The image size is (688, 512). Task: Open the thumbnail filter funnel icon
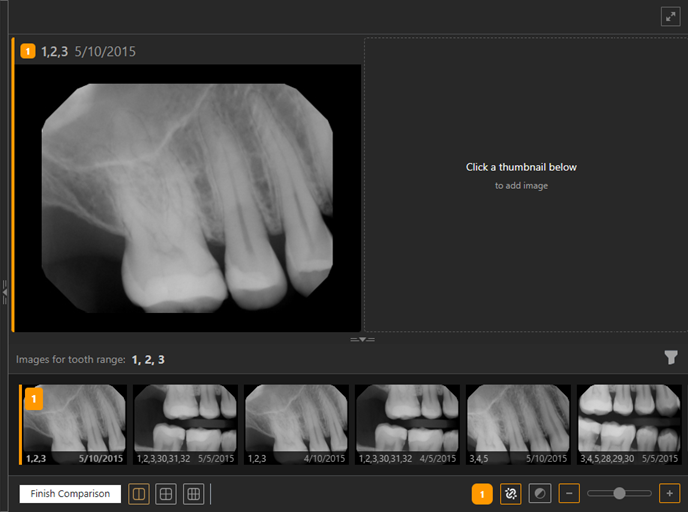pyautogui.click(x=671, y=357)
